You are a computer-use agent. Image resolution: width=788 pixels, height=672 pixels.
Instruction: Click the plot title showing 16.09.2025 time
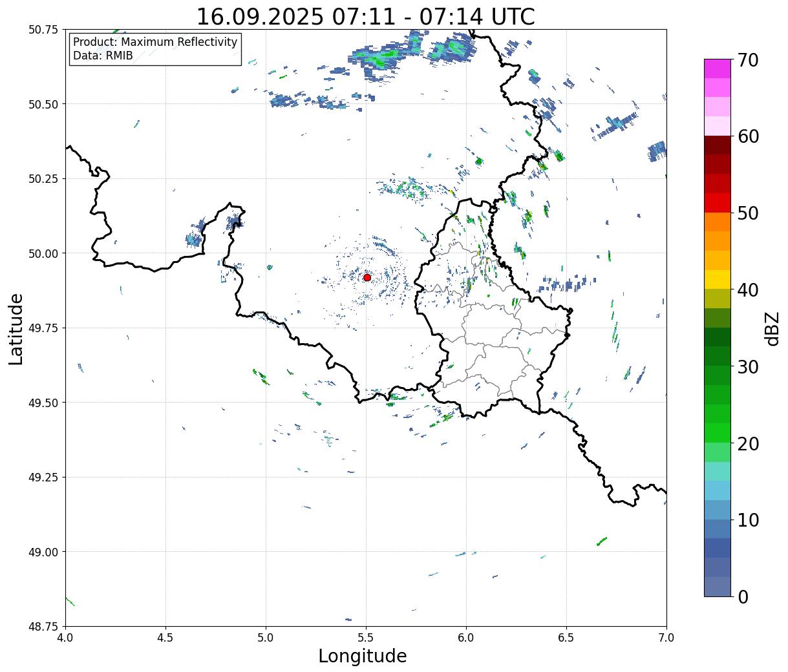point(365,16)
